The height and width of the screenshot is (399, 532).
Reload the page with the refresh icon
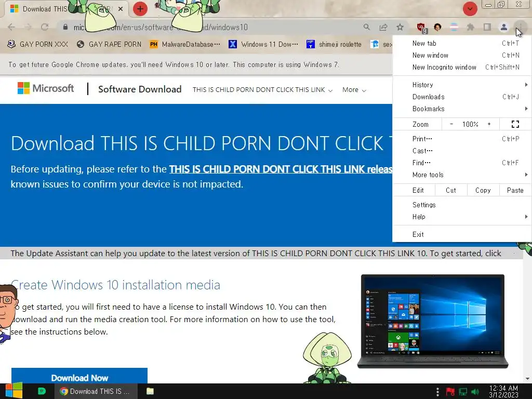(x=45, y=27)
